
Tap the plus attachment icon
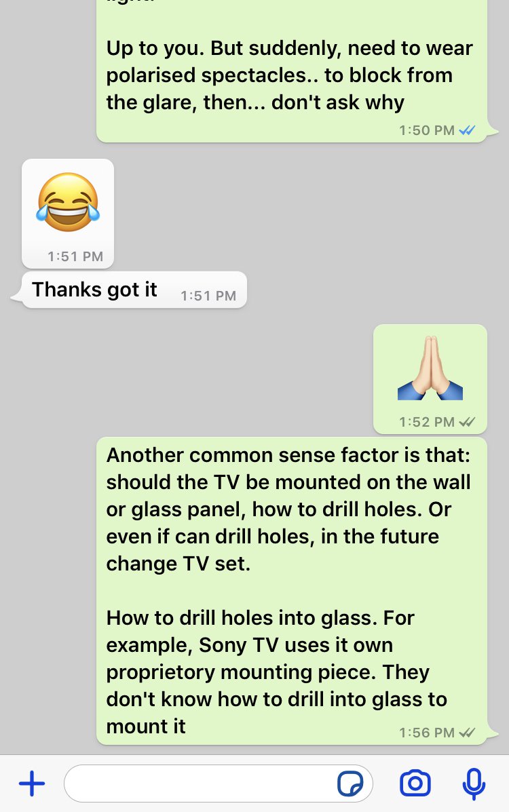coord(32,784)
